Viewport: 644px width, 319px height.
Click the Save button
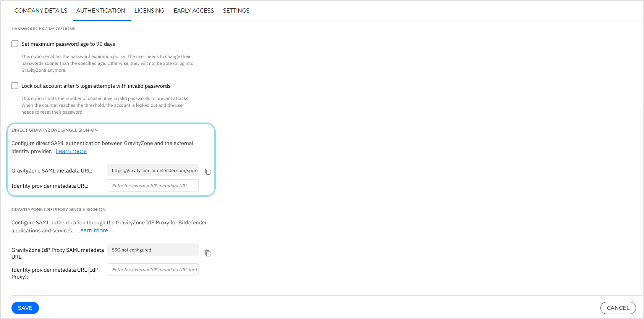click(x=25, y=308)
